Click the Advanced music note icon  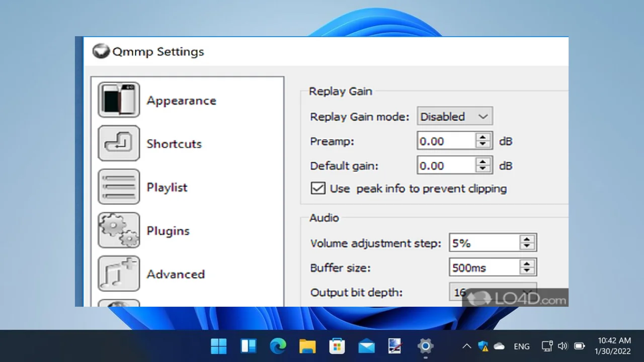(x=119, y=274)
